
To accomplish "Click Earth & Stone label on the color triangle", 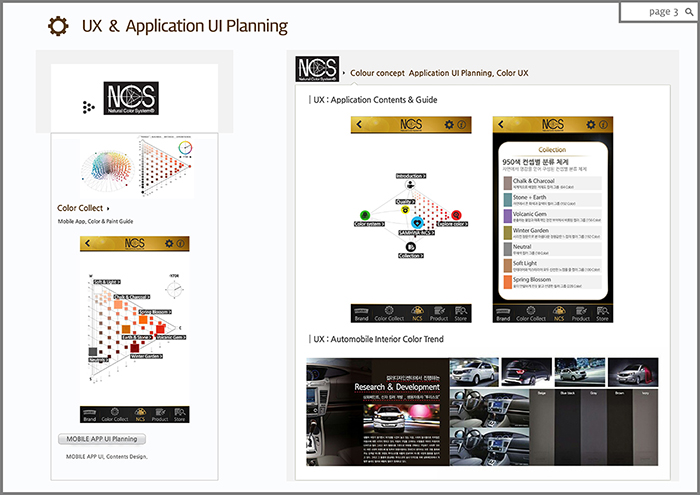I will 137,337.
